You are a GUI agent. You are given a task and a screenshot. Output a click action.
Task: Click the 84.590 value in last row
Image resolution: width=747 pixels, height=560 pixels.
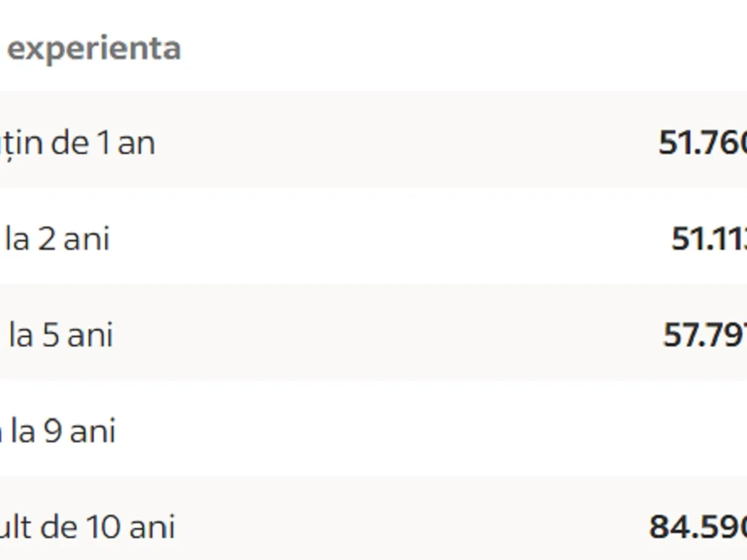click(698, 526)
